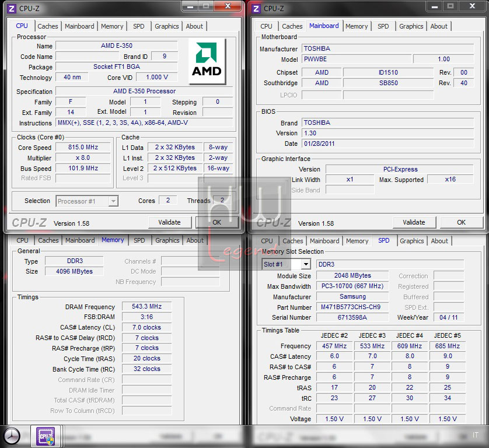Open the CPU-Z taskbar icon
The height and width of the screenshot is (448, 489).
tap(46, 436)
